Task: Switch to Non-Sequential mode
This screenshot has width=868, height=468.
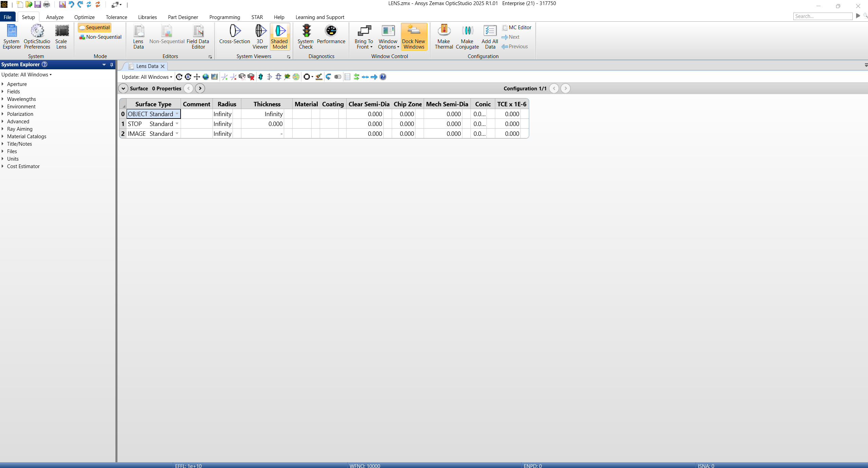Action: (100, 37)
